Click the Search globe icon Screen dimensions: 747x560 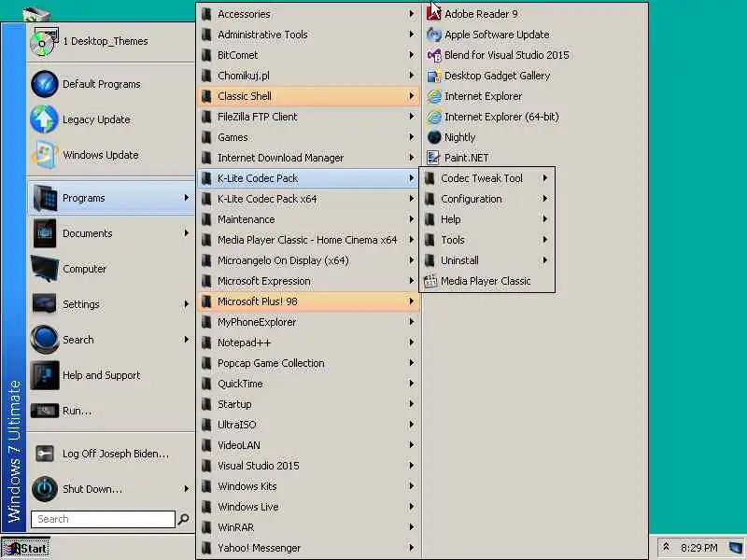coord(45,339)
